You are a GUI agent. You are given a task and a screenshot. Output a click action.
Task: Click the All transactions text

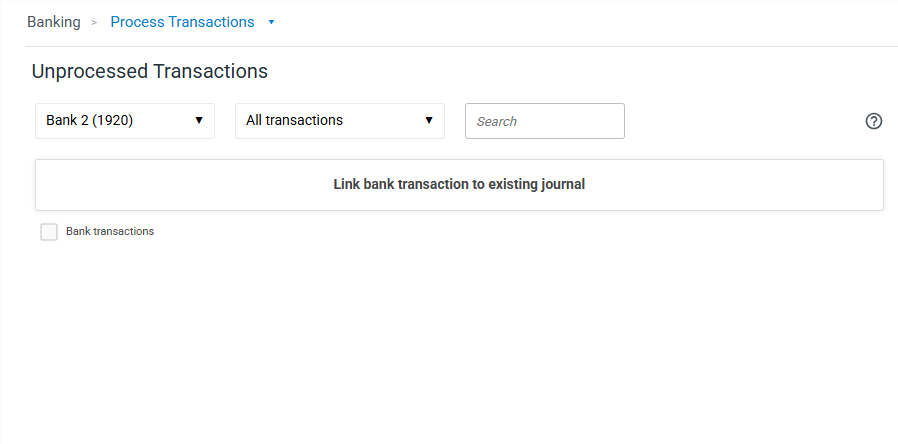(x=294, y=120)
